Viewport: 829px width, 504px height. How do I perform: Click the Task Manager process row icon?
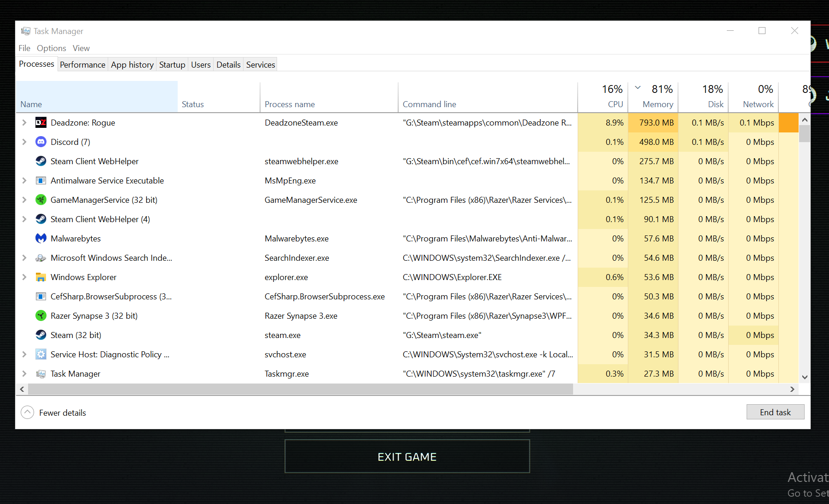click(41, 373)
